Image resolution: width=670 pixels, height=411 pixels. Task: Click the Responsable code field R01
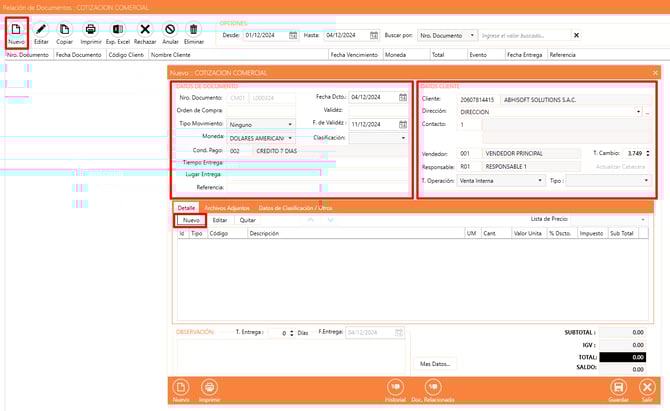click(468, 167)
